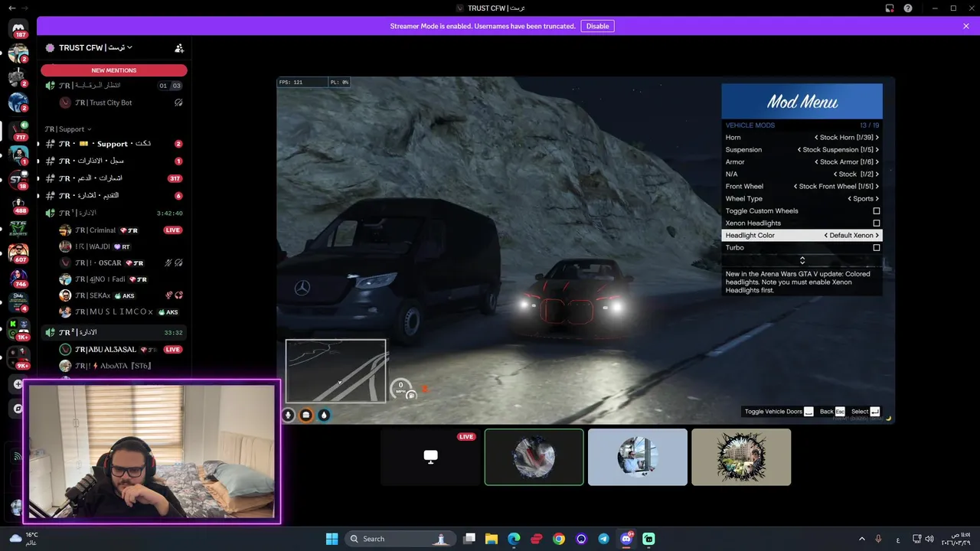Click user WAJDI in voice channel
The height and width of the screenshot is (551, 980).
[x=121, y=246]
